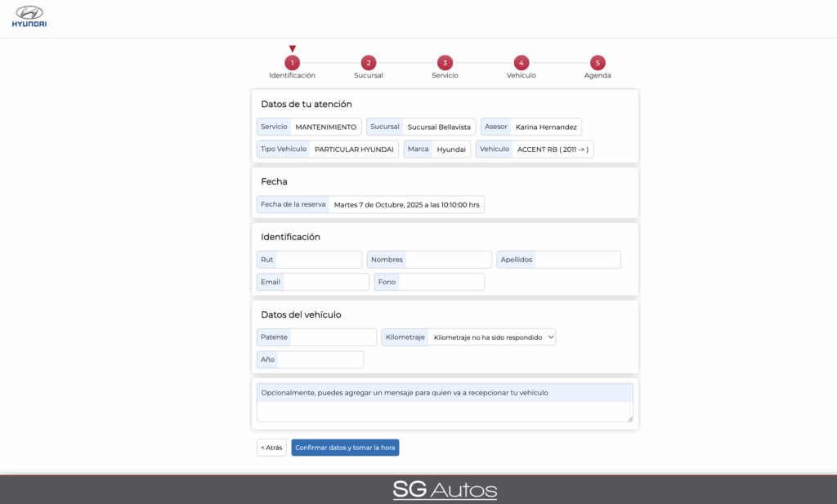837x504 pixels.
Task: Click the optional message textarea
Action: [x=444, y=412]
